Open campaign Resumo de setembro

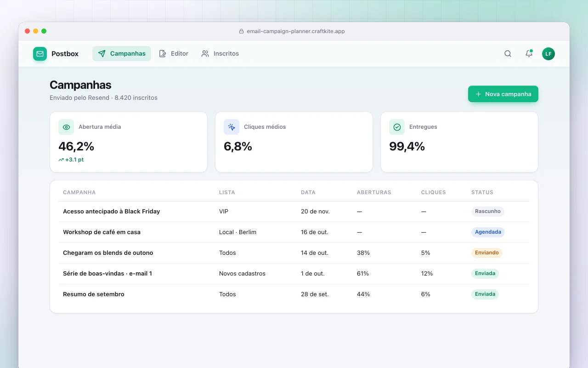click(94, 294)
